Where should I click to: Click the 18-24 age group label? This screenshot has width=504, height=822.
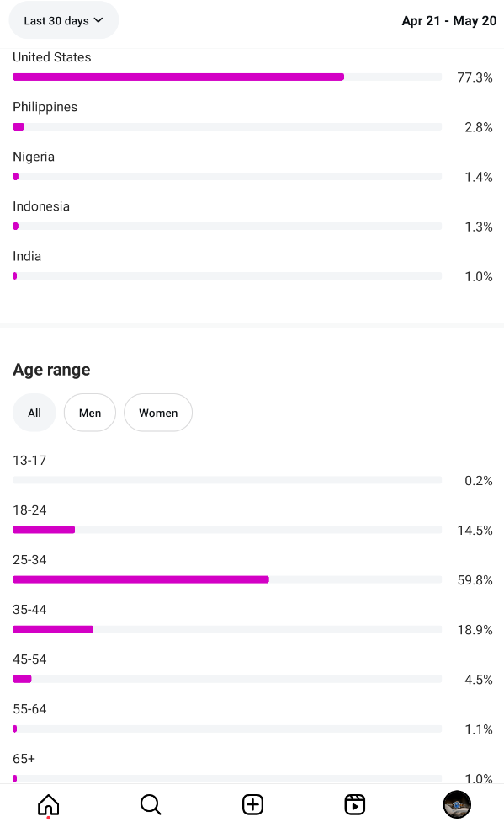point(29,510)
